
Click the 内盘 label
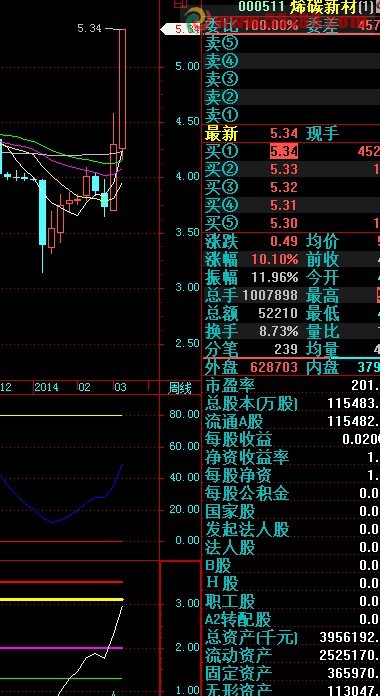point(322,367)
